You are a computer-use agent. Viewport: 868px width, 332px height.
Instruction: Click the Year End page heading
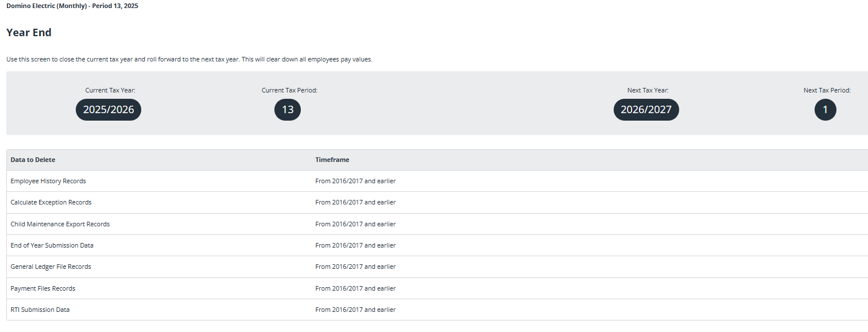click(29, 33)
